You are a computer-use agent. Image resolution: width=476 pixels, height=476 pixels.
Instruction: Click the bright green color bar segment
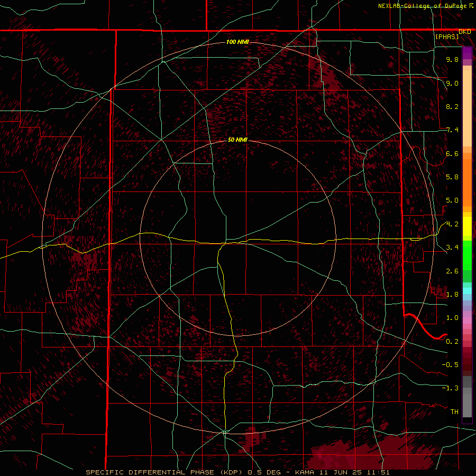coord(467,255)
